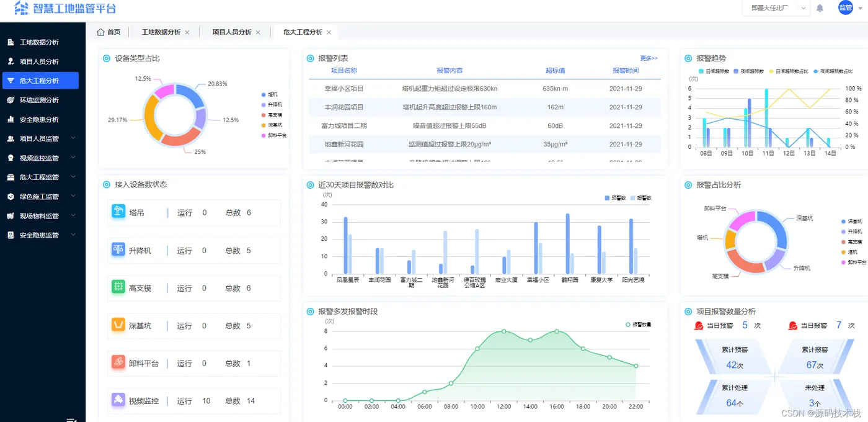The width and height of the screenshot is (868, 422).
Task: Select 环境监测分析 in the sidebar
Action: 39,100
